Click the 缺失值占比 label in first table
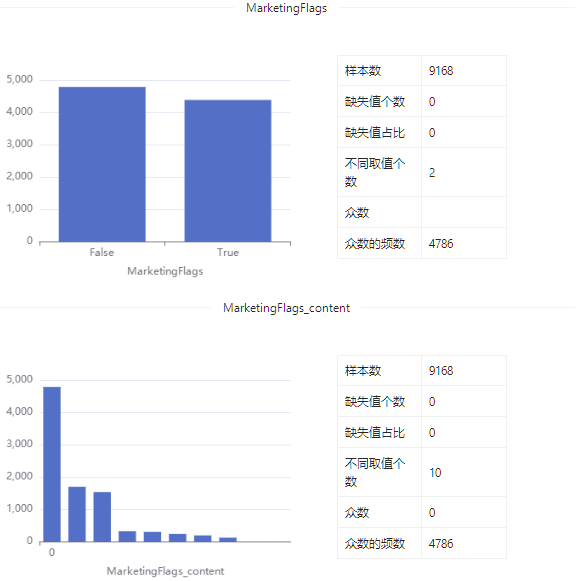The height and width of the screenshot is (581, 588). [x=375, y=133]
